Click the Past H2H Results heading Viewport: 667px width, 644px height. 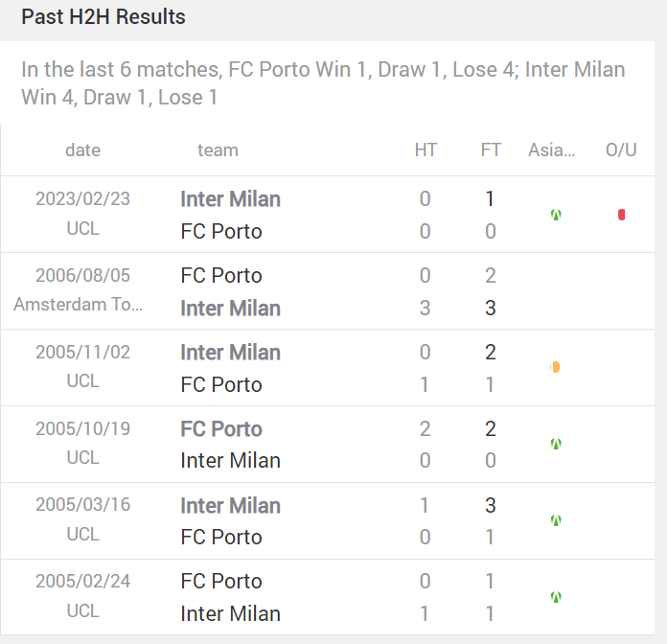click(103, 17)
